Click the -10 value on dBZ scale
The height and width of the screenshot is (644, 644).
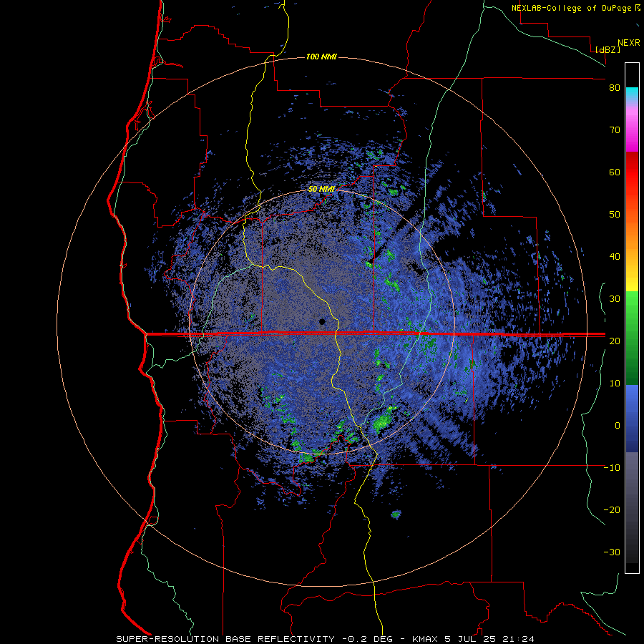pyautogui.click(x=612, y=467)
